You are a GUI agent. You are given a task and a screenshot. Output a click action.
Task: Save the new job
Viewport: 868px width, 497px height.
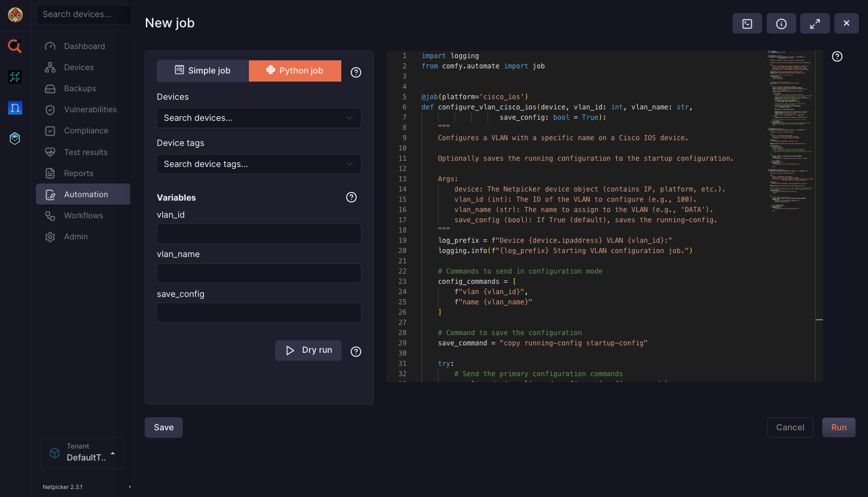163,427
